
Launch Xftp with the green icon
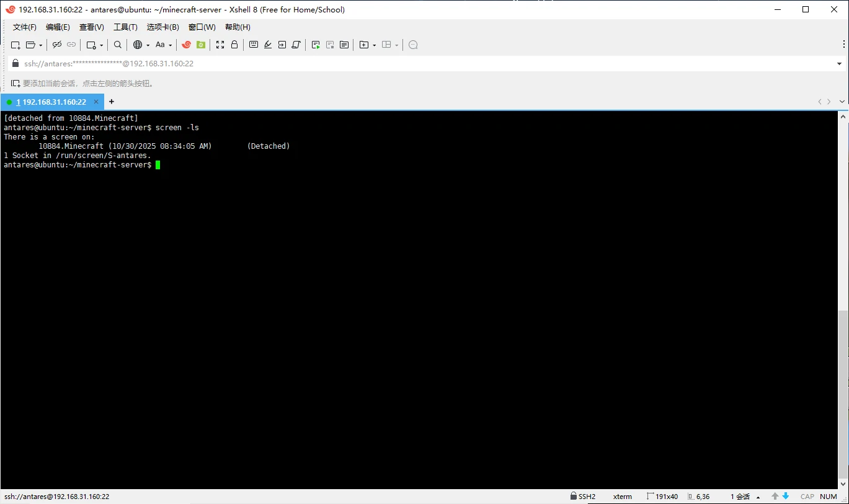click(x=200, y=45)
